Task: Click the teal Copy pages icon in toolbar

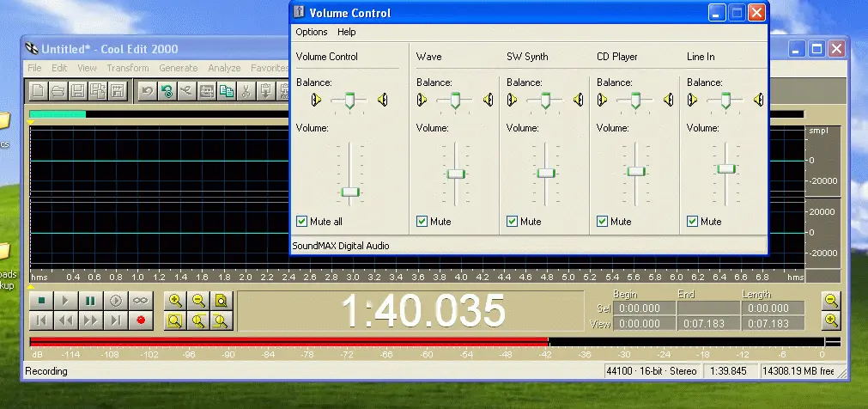Action: click(x=226, y=91)
